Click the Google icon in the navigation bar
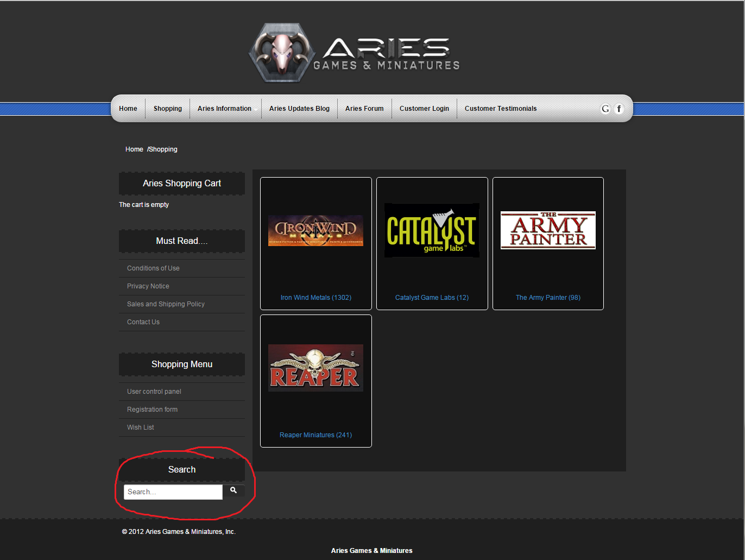 coord(605,109)
